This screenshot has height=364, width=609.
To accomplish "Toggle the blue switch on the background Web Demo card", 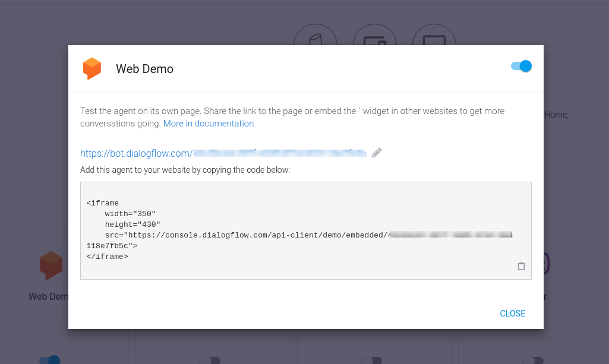I will point(50,360).
